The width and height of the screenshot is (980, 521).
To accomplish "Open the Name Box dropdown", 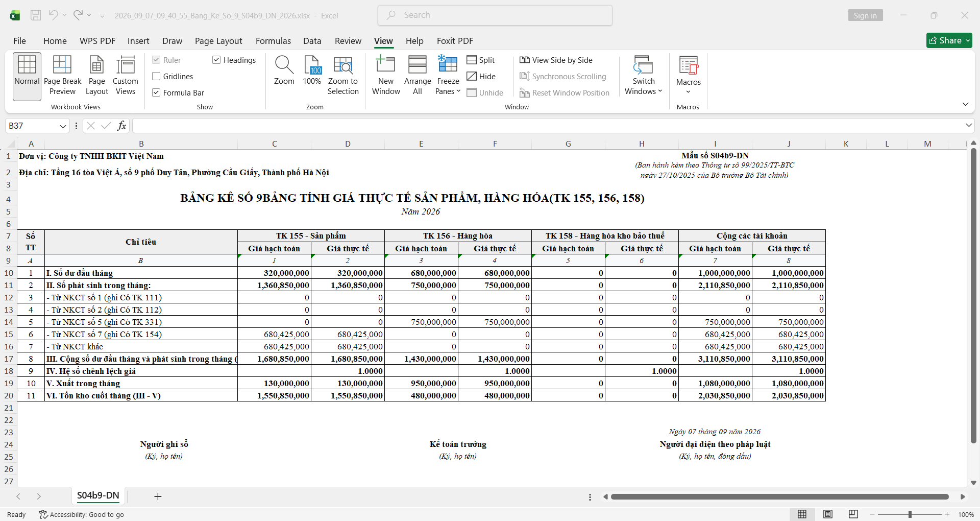I will tap(63, 126).
